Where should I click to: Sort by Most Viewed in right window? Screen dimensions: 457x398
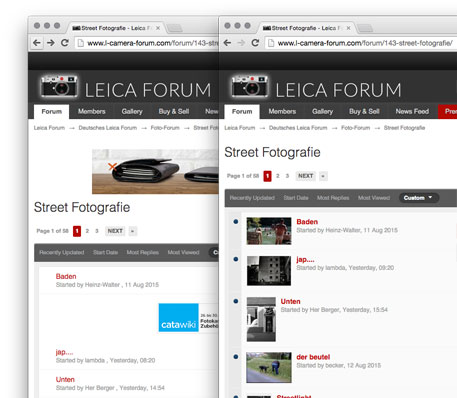click(374, 198)
